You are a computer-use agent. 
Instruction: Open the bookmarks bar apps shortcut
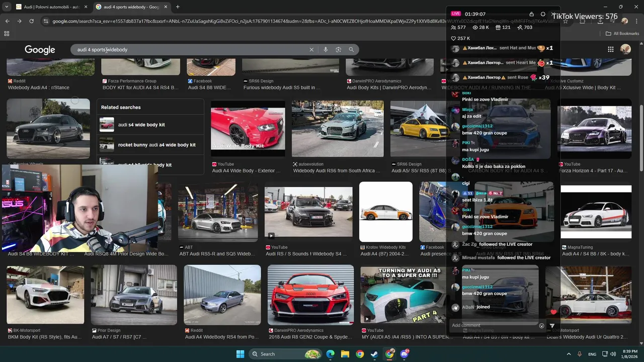7,34
